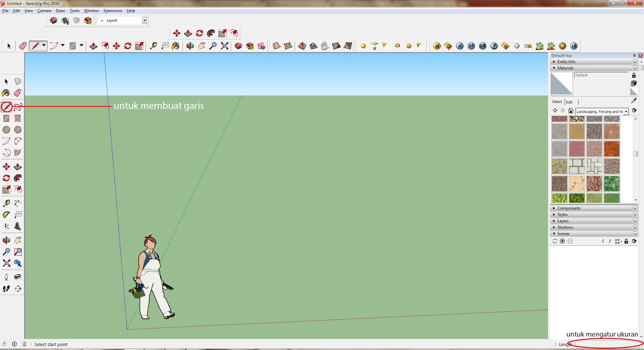Click the blue pause icon in toolbar
This screenshot has width=644, height=350.
click(x=574, y=46)
